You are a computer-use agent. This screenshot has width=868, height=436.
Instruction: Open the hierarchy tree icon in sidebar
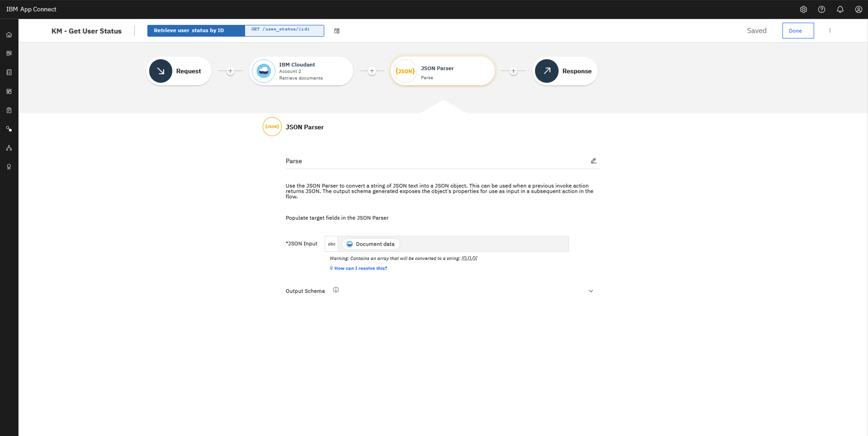click(x=9, y=148)
